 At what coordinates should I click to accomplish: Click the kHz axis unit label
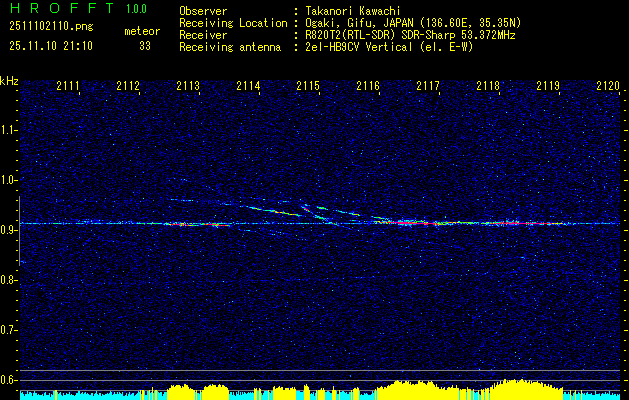[9, 81]
